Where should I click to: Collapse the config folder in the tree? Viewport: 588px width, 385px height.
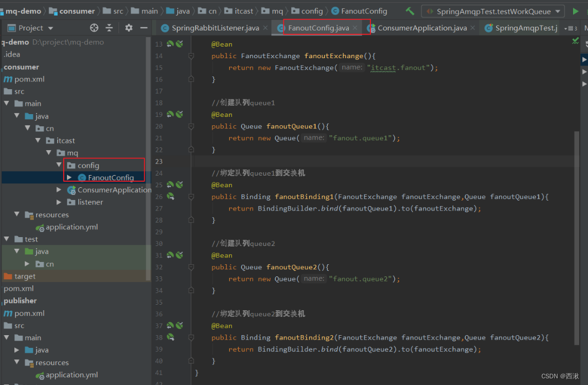59,165
